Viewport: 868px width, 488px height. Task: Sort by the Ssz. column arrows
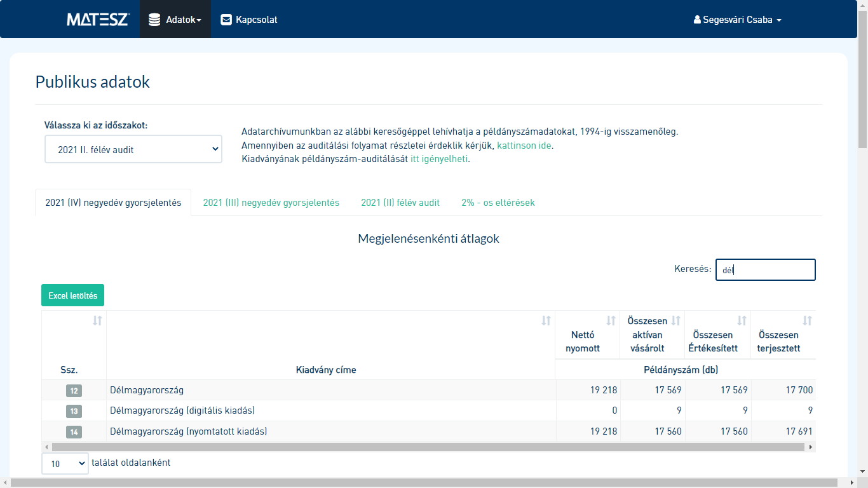click(x=97, y=321)
